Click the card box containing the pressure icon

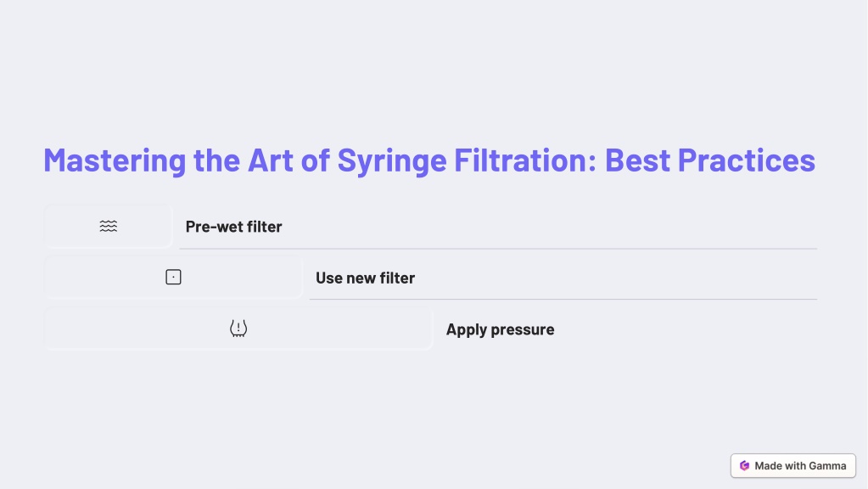click(238, 329)
